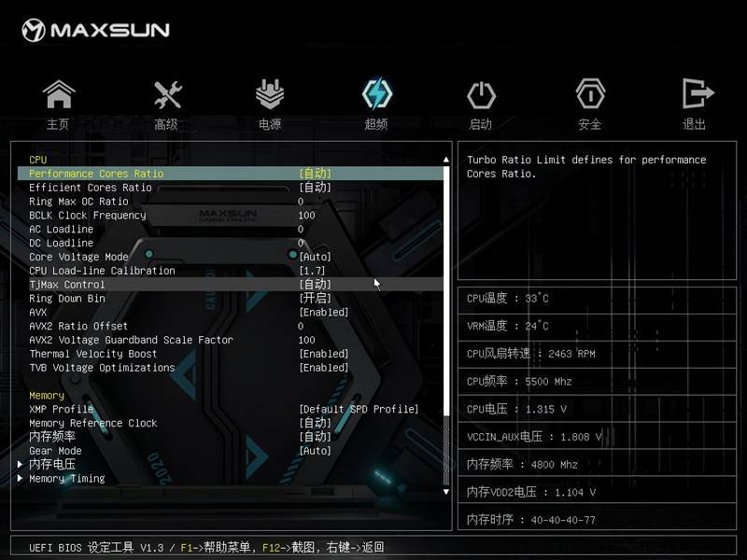The width and height of the screenshot is (747, 560).
Task: Open the 启动 boot power icon
Action: [x=481, y=95]
